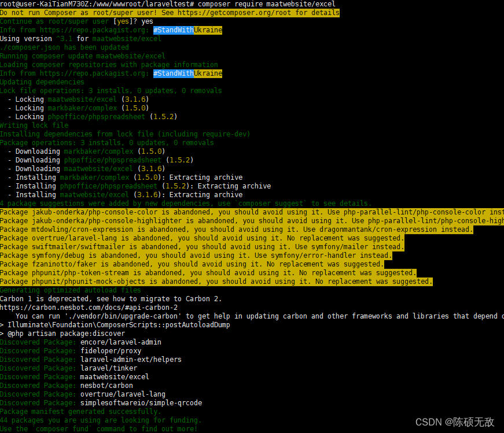This screenshot has width=504, height=433.
Task: Click the 'composer fund' command hint line
Action: (99, 429)
